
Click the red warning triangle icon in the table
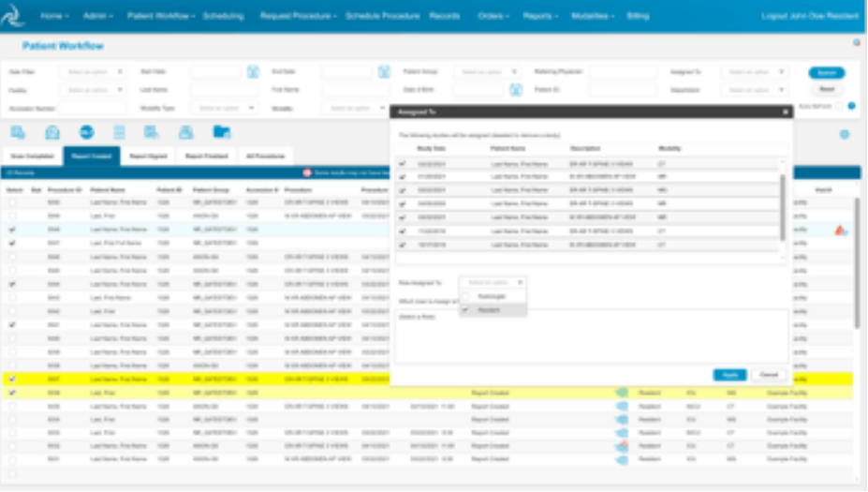coord(840,230)
